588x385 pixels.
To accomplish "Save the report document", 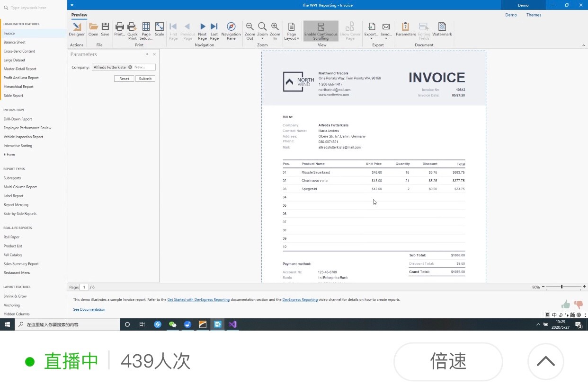I will click(105, 29).
